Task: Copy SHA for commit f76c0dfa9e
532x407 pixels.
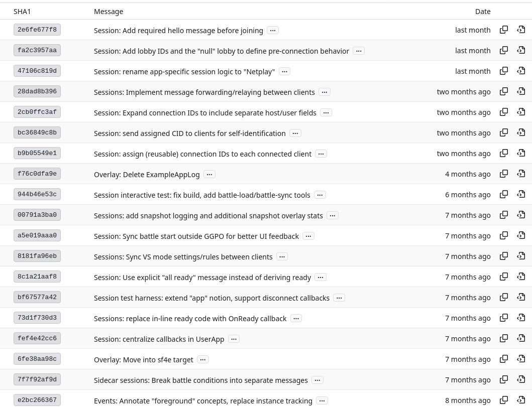Action: [504, 174]
